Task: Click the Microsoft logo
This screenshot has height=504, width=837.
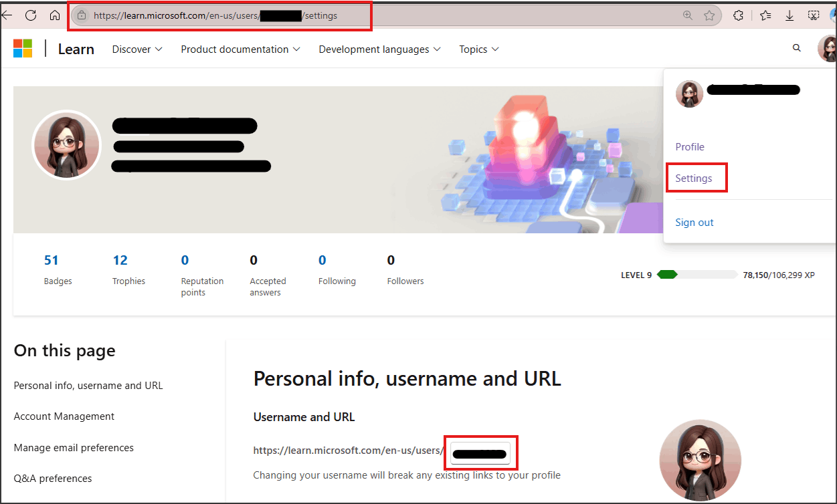Action: pyautogui.click(x=23, y=49)
